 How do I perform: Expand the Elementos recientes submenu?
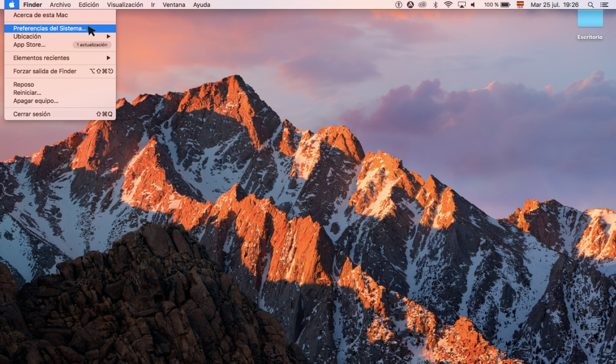(x=60, y=58)
